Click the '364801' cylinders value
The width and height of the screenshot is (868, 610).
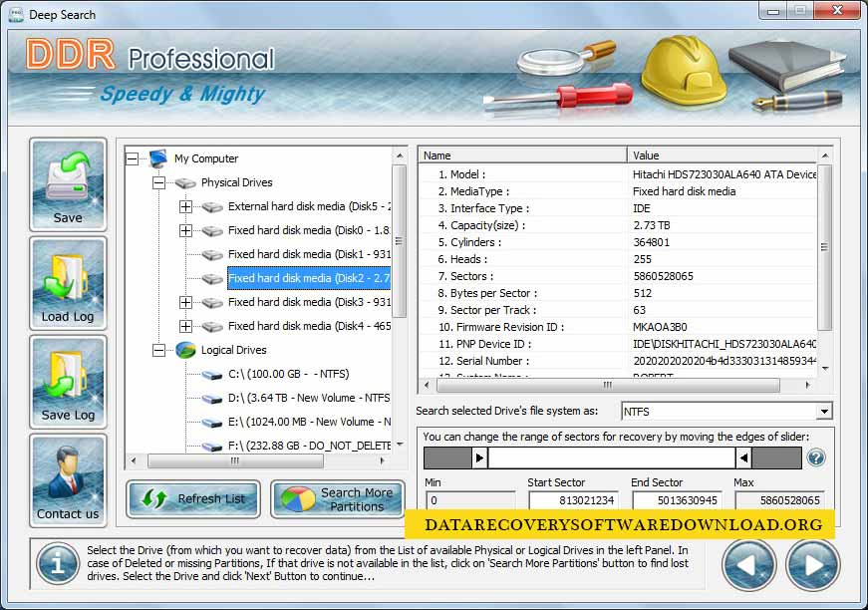(652, 242)
